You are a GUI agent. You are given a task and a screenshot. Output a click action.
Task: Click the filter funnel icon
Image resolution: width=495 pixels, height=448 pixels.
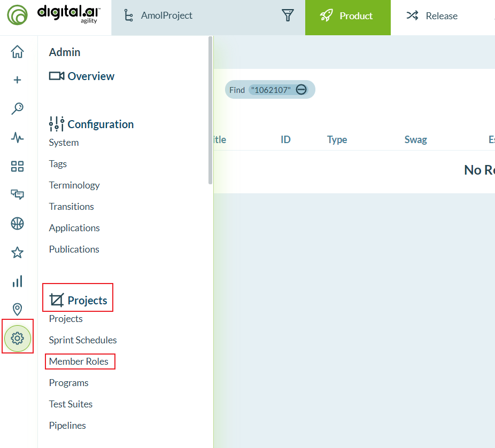pyautogui.click(x=288, y=16)
